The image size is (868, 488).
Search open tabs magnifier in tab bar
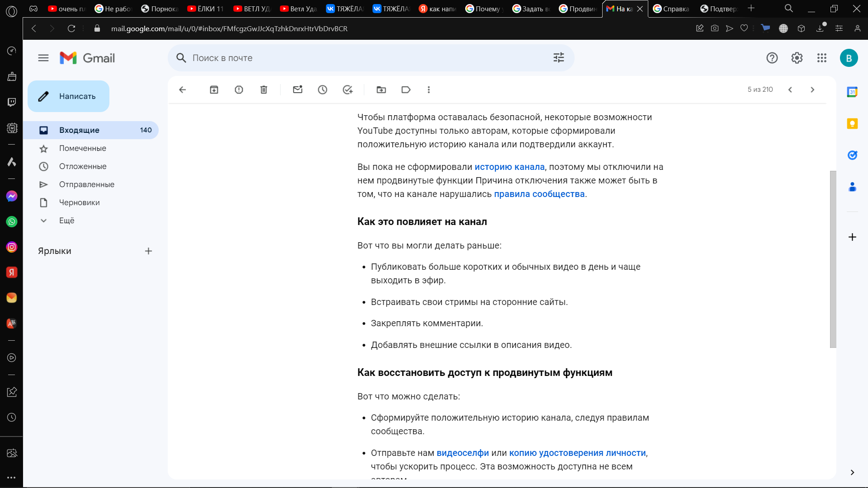[789, 8]
